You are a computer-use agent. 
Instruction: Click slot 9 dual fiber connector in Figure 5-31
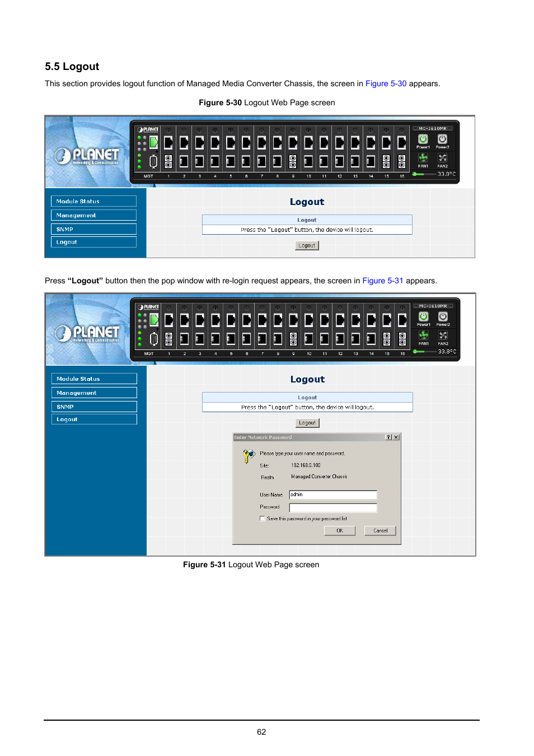tap(293, 339)
